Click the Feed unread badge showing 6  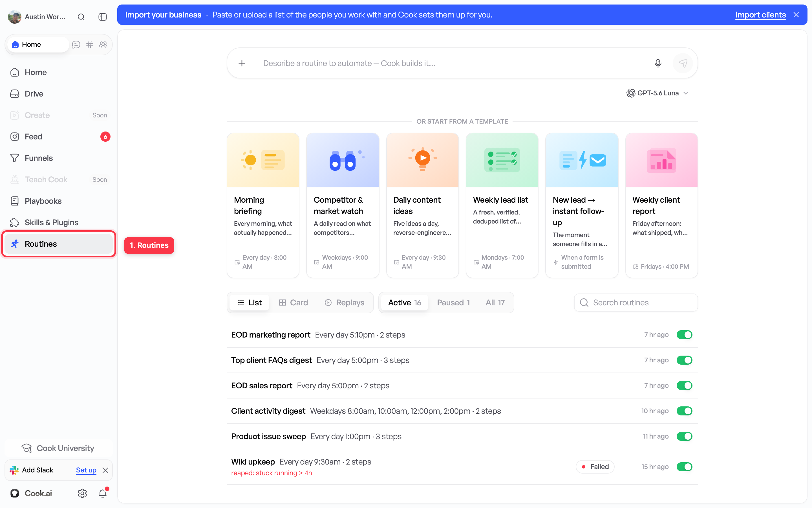point(105,137)
